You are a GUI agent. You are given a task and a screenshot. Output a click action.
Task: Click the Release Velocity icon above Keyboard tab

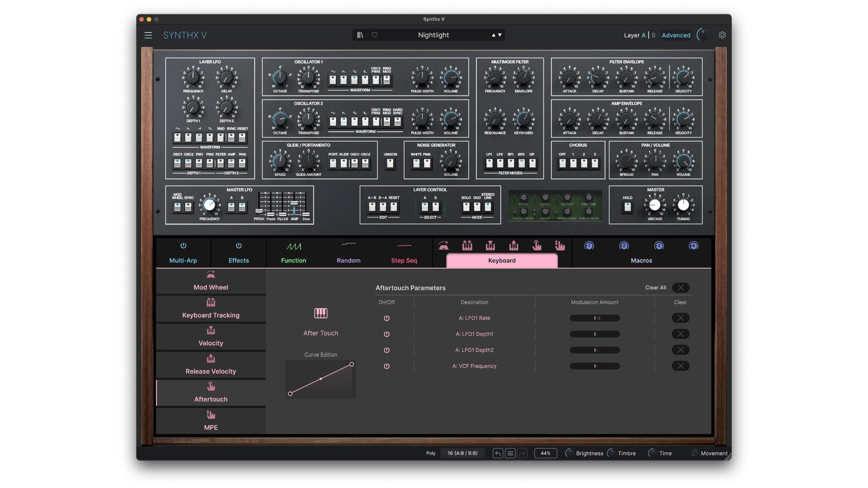514,246
